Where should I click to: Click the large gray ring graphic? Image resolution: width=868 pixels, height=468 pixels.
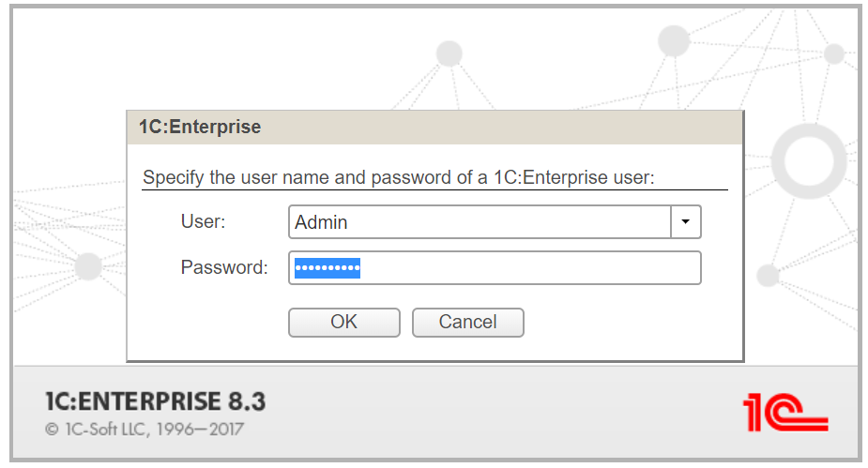(809, 161)
